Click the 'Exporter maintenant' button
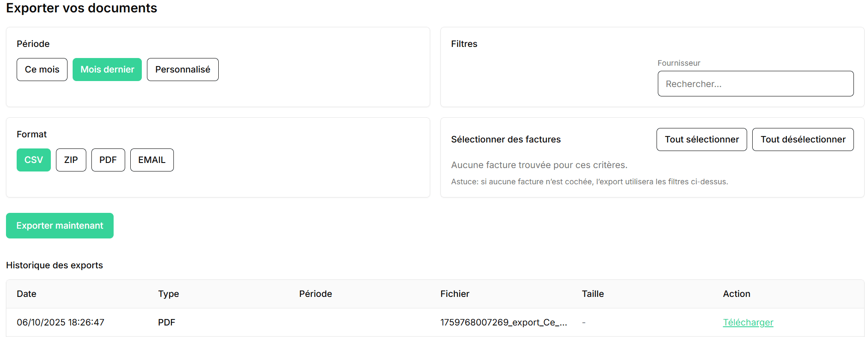The height and width of the screenshot is (337, 868). [60, 226]
